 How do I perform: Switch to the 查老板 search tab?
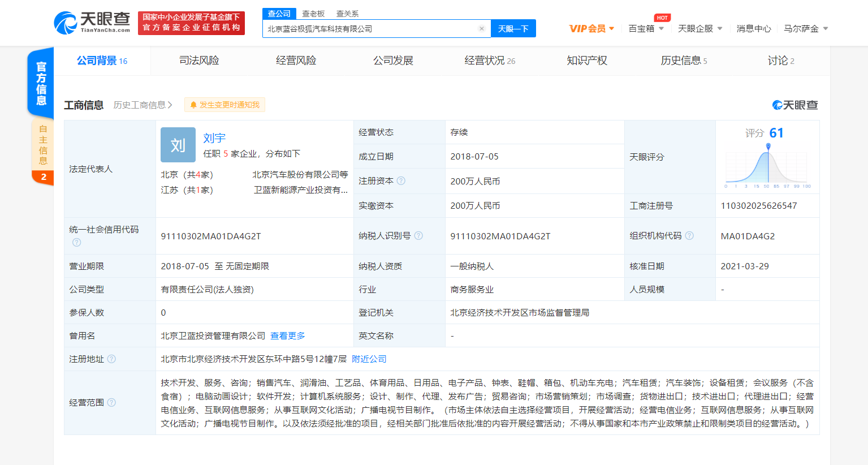pyautogui.click(x=313, y=14)
